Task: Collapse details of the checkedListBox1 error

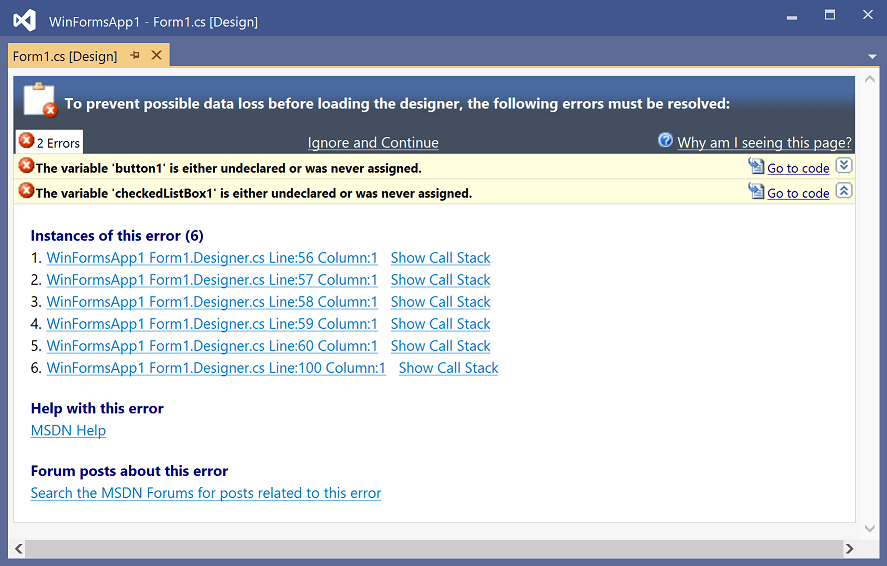Action: click(x=843, y=191)
